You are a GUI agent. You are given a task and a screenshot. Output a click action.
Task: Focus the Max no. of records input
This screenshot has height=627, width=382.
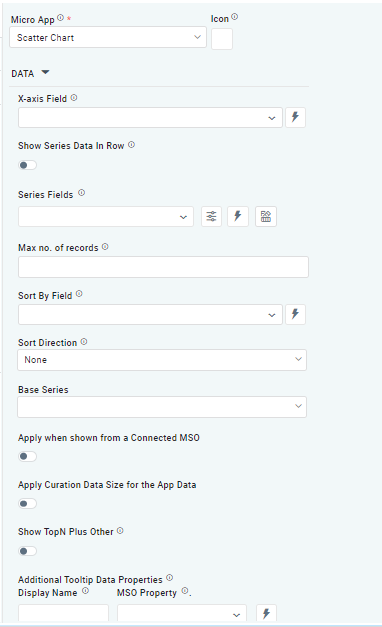click(x=163, y=267)
